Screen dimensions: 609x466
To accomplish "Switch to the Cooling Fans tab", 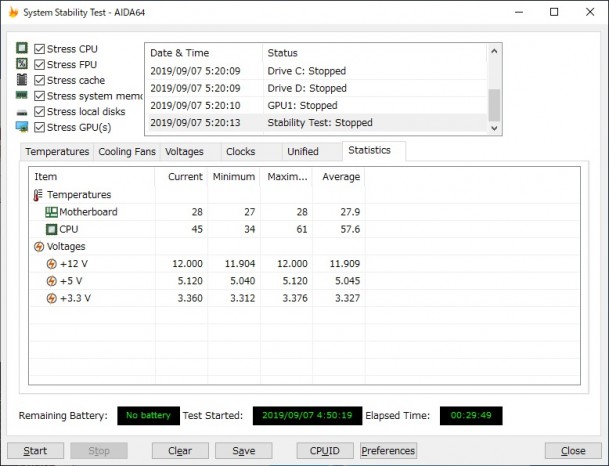I will [126, 152].
